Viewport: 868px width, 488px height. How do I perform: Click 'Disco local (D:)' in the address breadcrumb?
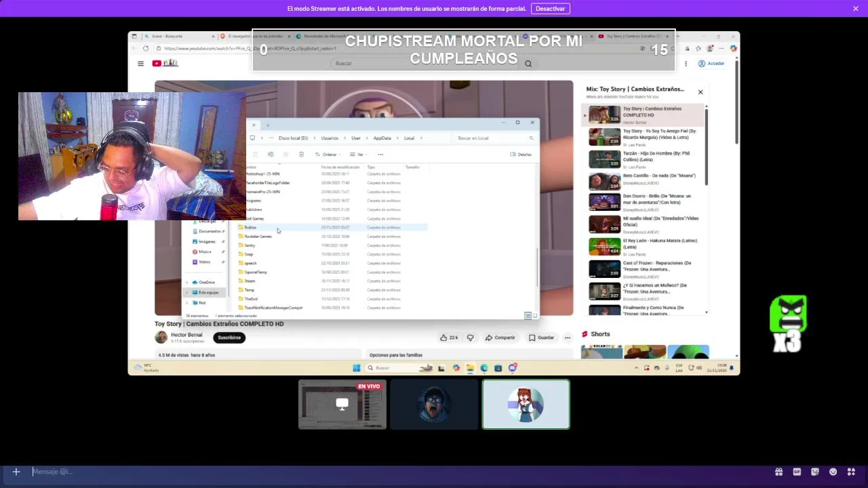click(293, 138)
